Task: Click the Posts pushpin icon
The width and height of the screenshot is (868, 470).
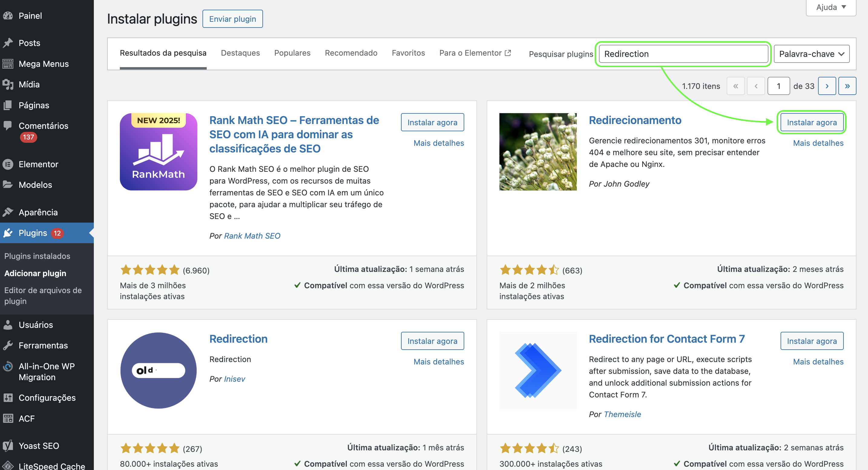Action: 8,43
